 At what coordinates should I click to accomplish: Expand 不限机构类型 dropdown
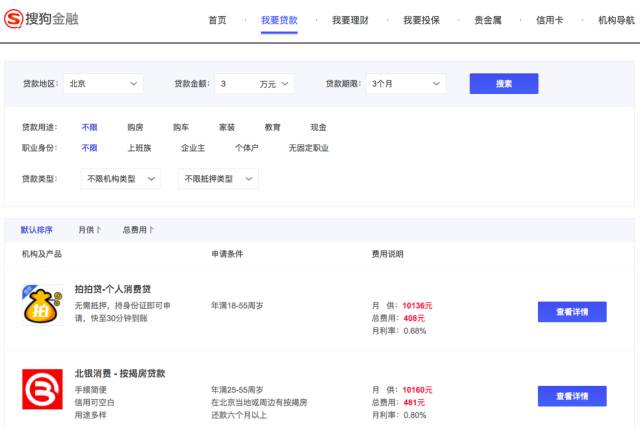click(121, 179)
